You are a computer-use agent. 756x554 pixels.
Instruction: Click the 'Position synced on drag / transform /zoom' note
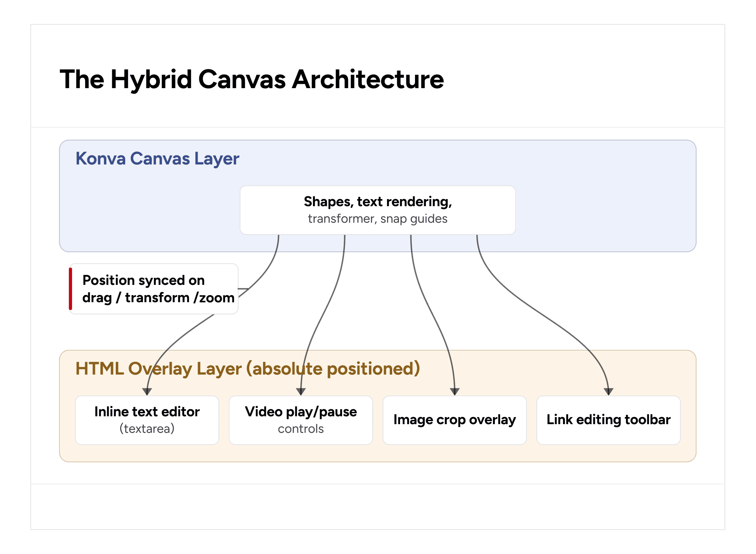[x=154, y=289]
